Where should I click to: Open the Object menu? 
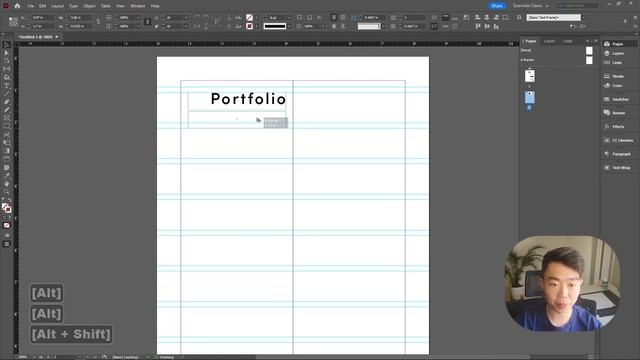coord(89,6)
